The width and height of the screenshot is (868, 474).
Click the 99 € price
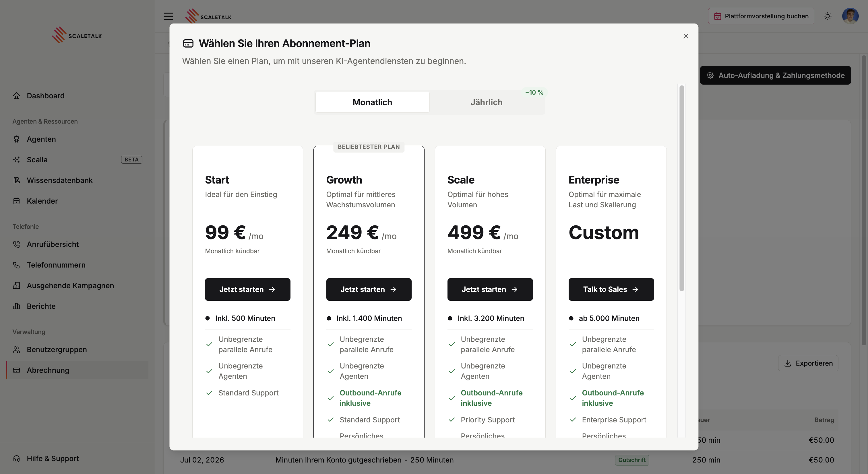225,232
